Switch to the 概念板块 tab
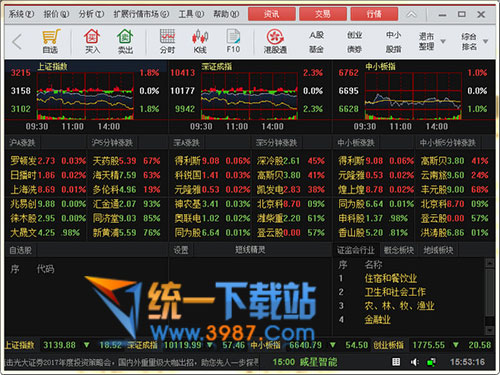500x375 pixels. [399, 250]
